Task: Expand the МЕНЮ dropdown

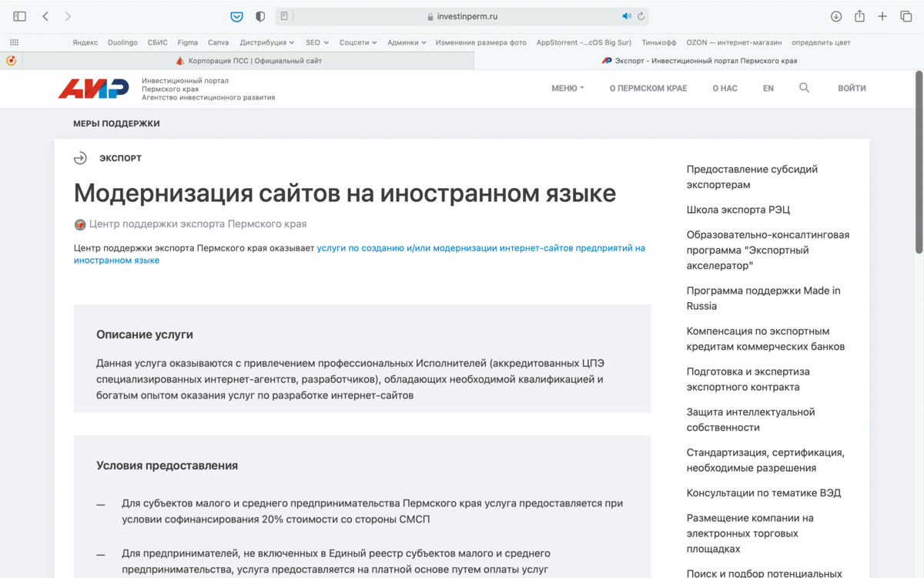Action: (567, 89)
